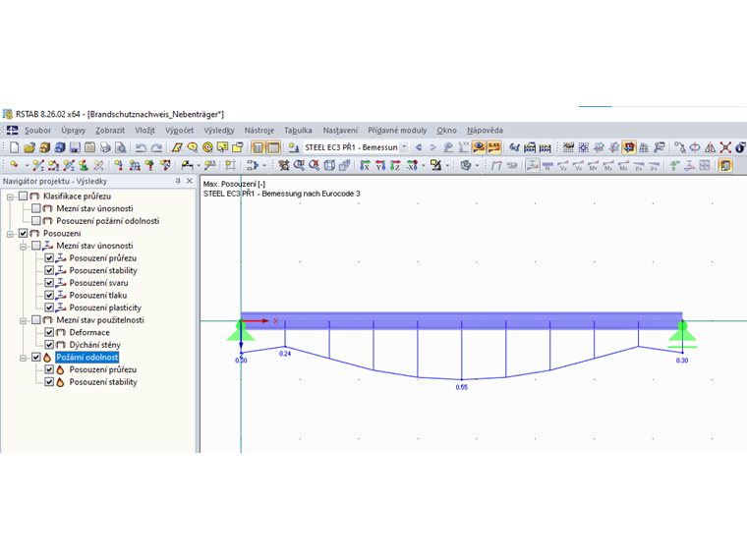The height and width of the screenshot is (560, 747).
Task: Show the bending moment My diagram
Action: (x=608, y=166)
